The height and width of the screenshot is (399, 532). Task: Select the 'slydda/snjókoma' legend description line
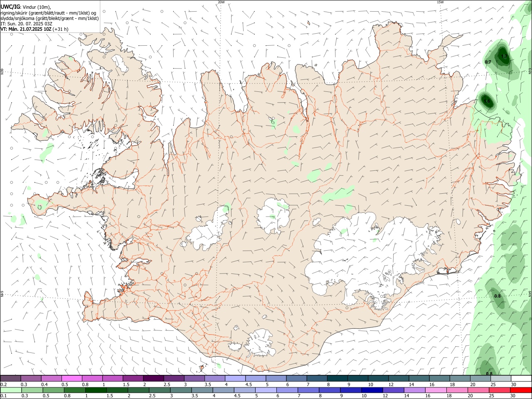49,18
